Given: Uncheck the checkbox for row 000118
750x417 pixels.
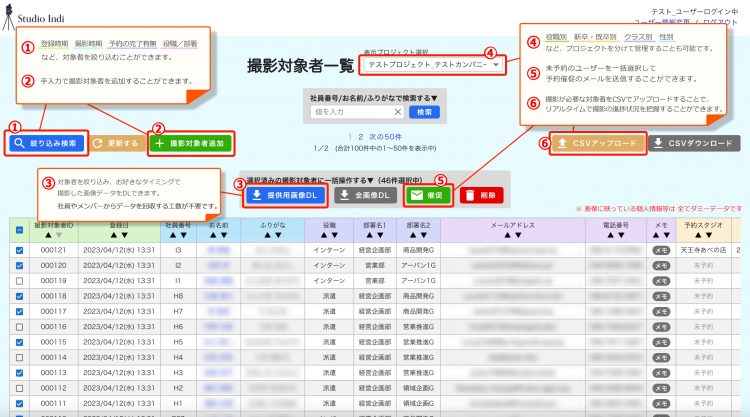Looking at the screenshot, I should pyautogui.click(x=19, y=296).
